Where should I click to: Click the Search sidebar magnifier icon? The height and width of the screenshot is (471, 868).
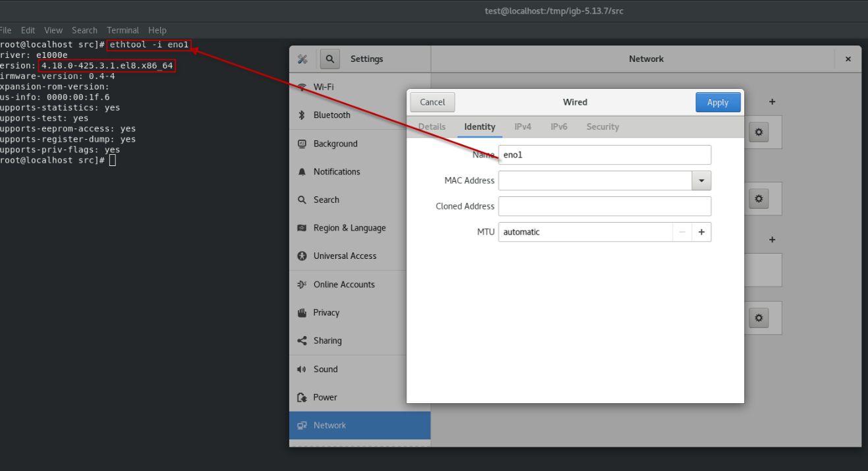(x=302, y=200)
